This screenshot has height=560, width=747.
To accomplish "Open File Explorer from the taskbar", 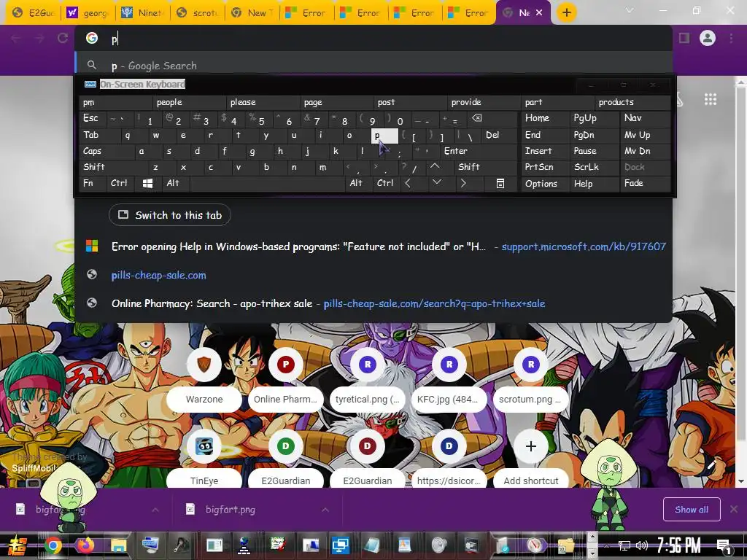I will (118, 545).
